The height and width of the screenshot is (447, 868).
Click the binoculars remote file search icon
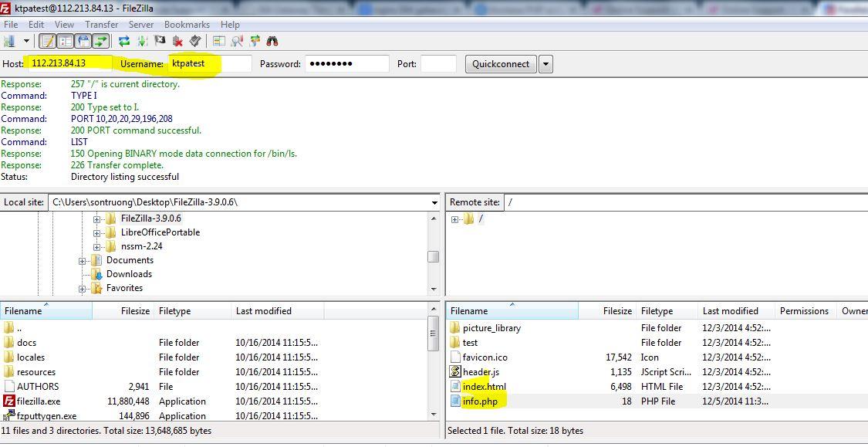[x=272, y=41]
